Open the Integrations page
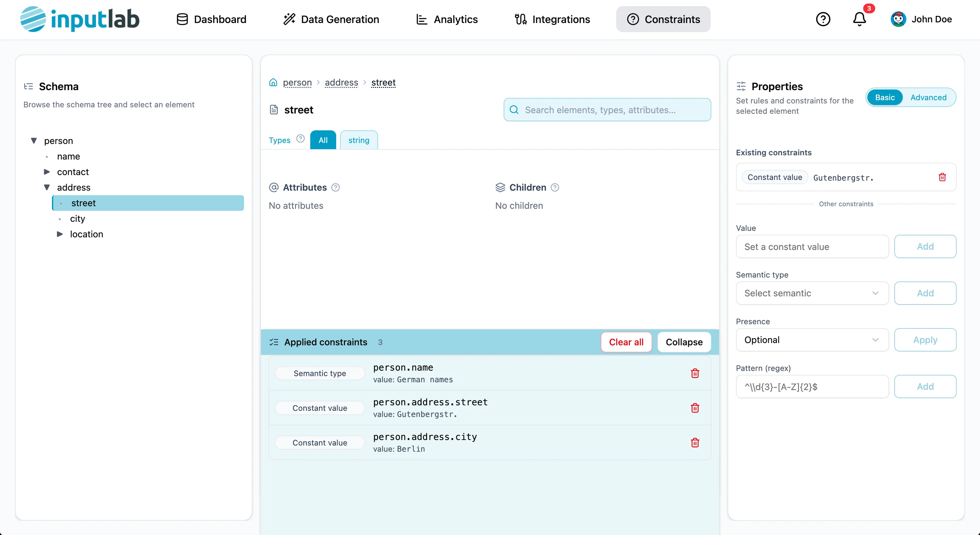Image resolution: width=980 pixels, height=535 pixels. (x=552, y=19)
